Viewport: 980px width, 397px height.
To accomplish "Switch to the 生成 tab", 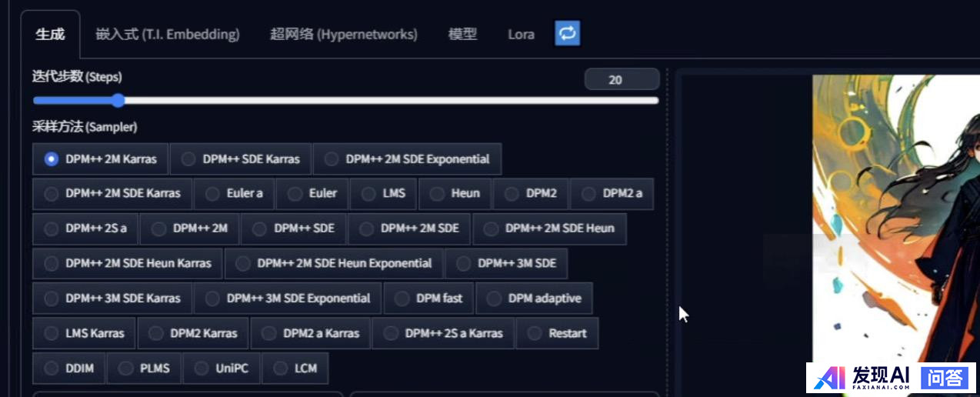I will 50,35.
